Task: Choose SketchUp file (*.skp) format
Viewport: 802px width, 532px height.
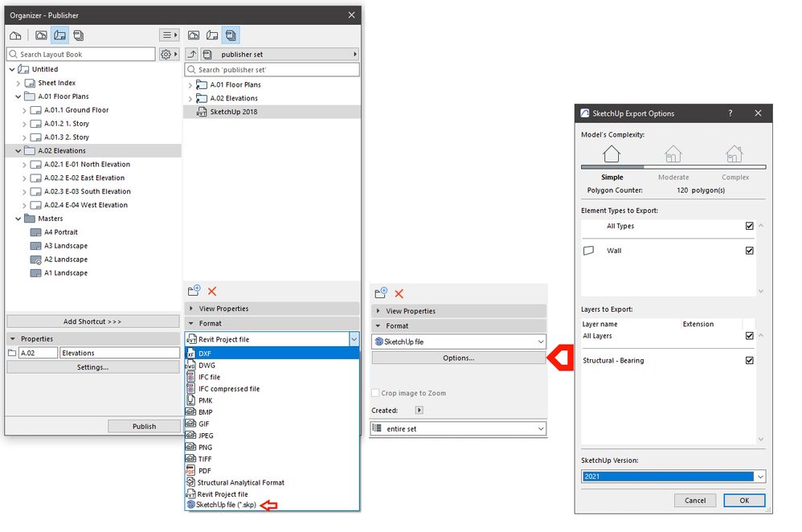Action: click(272, 505)
